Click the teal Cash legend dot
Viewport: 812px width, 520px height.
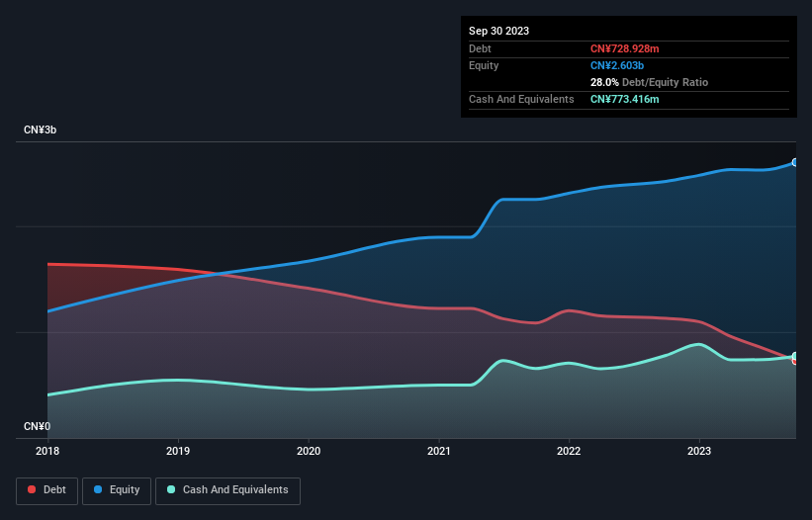[171, 489]
